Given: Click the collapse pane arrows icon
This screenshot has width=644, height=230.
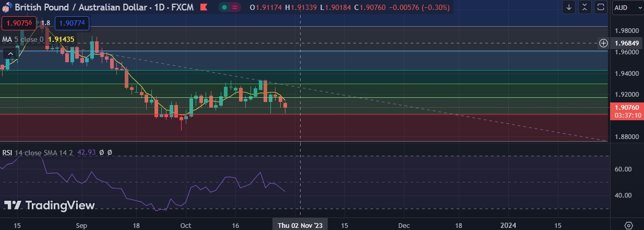Looking at the screenshot, I should click(585, 7).
